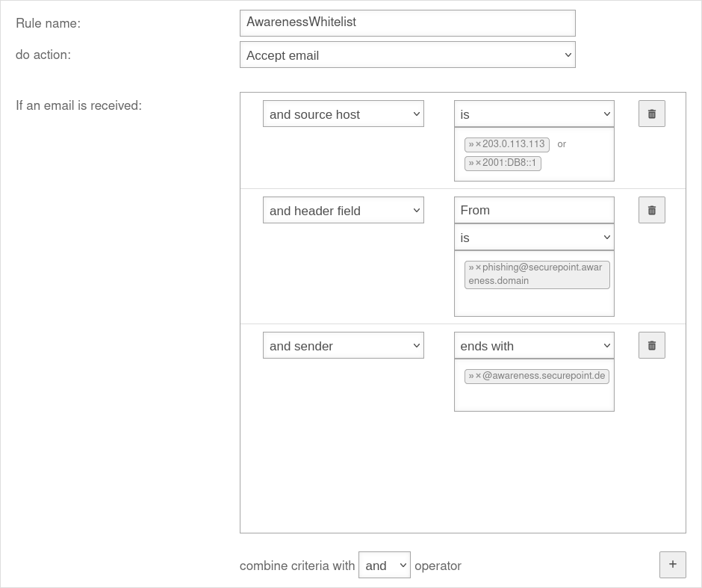Open the 'do action' Accept email dropdown
702x588 pixels.
(407, 55)
